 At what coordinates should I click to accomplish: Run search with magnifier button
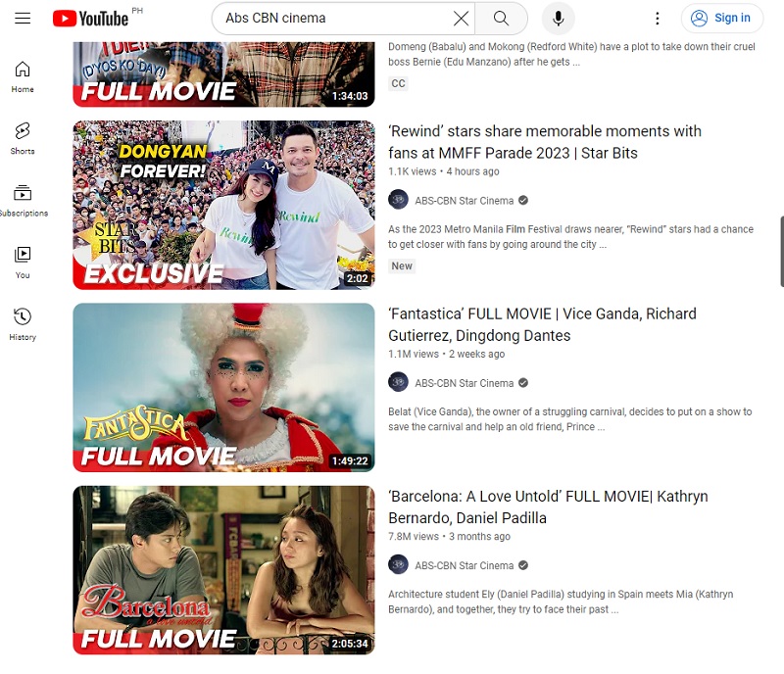[x=501, y=19]
